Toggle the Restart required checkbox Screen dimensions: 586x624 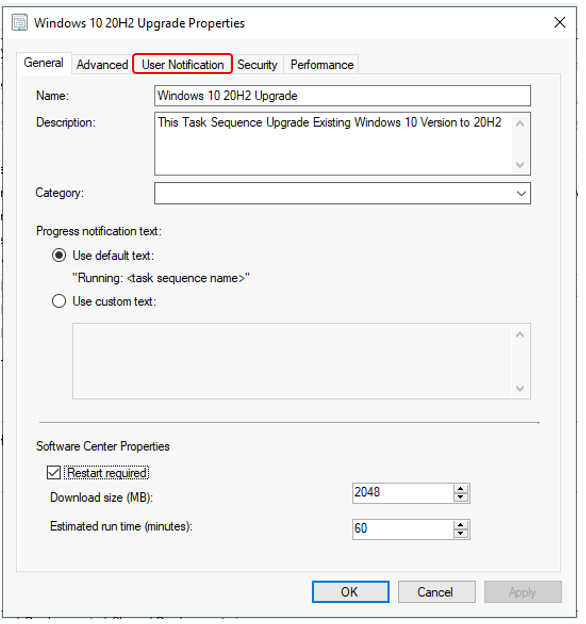click(54, 473)
